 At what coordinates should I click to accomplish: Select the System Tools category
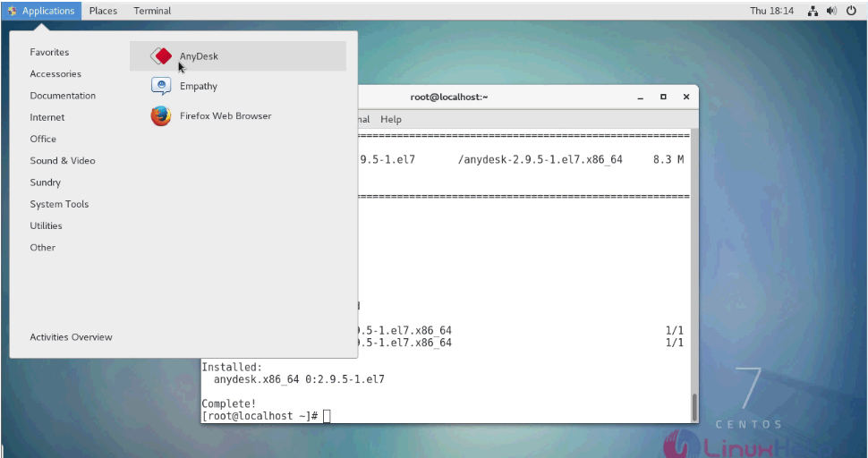click(x=59, y=204)
